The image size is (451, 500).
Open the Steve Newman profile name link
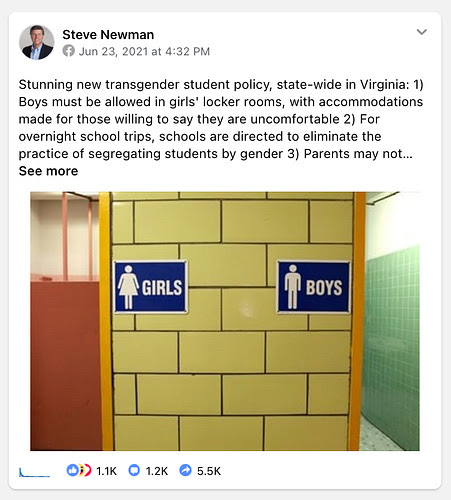pos(108,35)
